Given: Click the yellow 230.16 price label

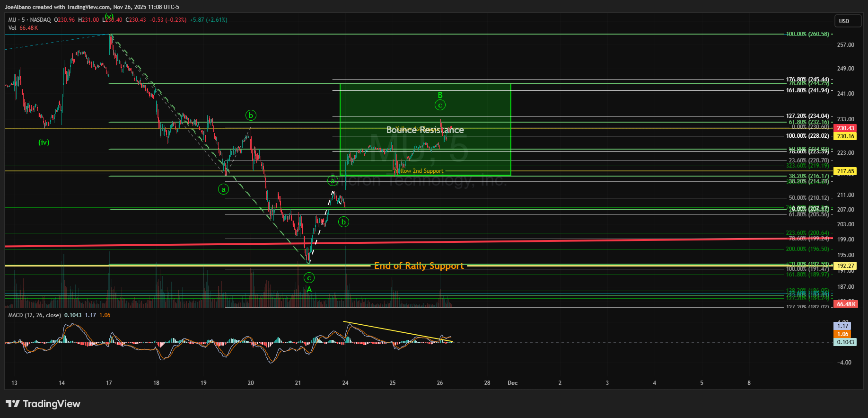Looking at the screenshot, I should click(x=845, y=136).
